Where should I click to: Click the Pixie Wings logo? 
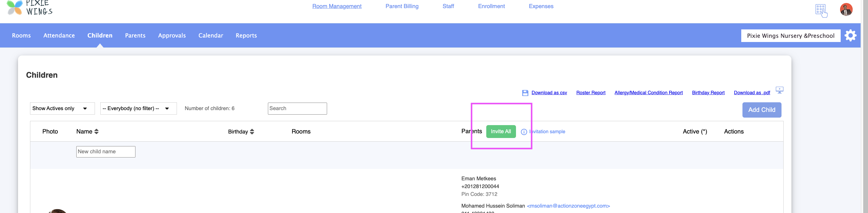coord(30,7)
